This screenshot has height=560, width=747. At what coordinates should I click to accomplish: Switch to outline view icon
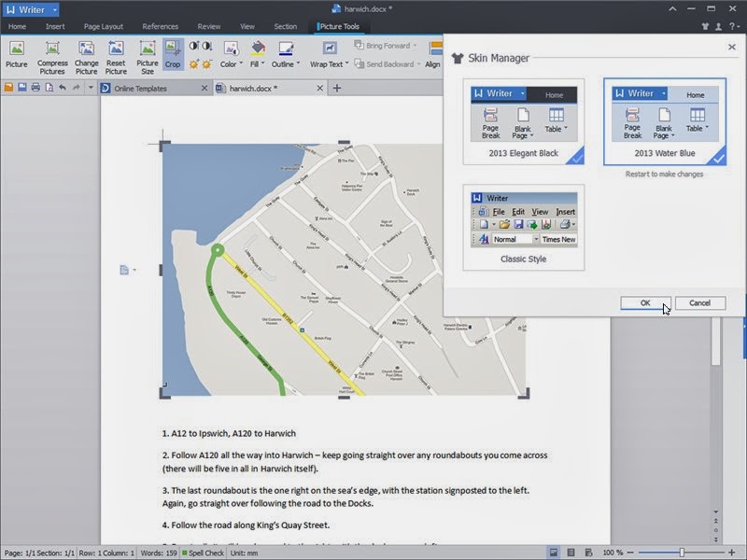[571, 553]
